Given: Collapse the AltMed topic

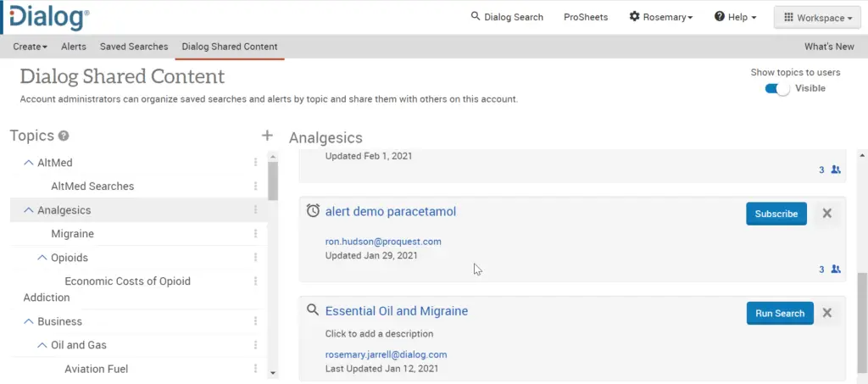Looking at the screenshot, I should click(28, 163).
